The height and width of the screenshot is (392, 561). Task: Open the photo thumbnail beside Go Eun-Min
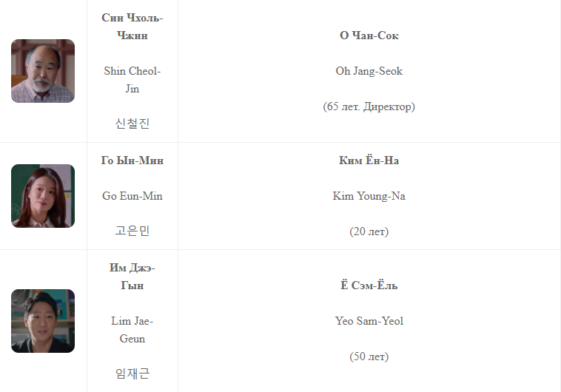point(43,196)
